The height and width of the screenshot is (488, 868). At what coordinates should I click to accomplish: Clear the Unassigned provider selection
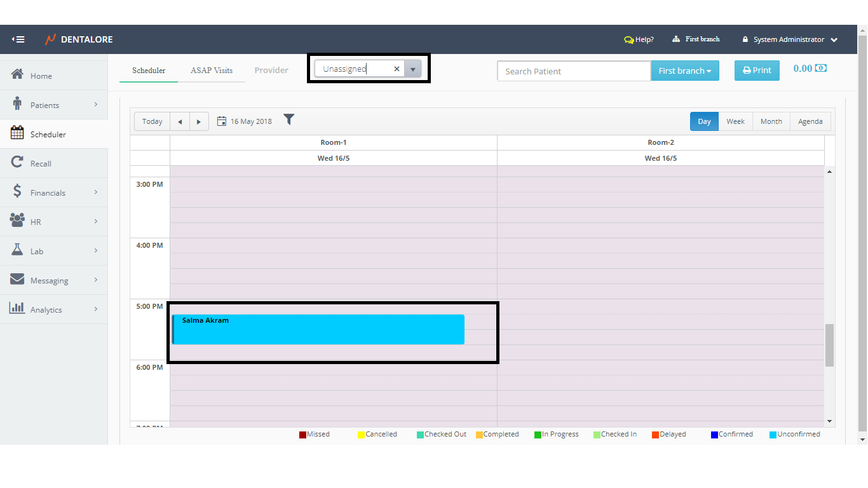(x=397, y=69)
